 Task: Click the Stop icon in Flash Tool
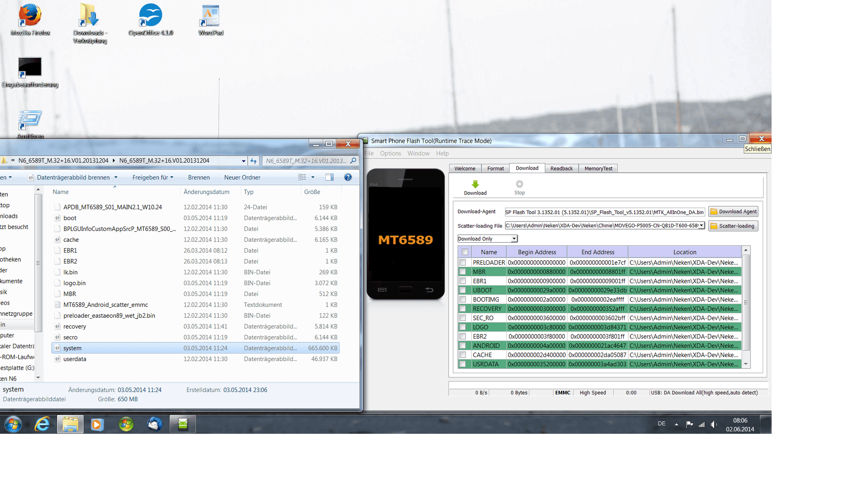point(519,184)
